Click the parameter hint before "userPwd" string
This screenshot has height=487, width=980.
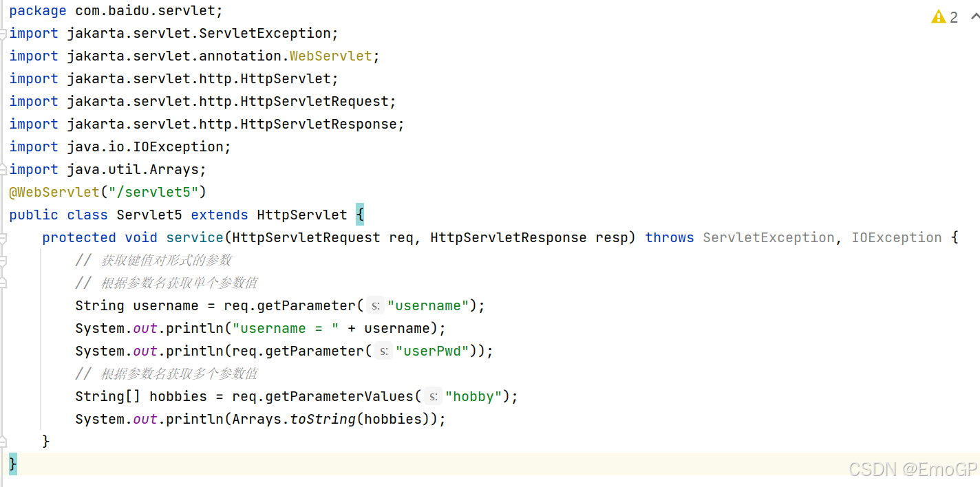coord(383,351)
